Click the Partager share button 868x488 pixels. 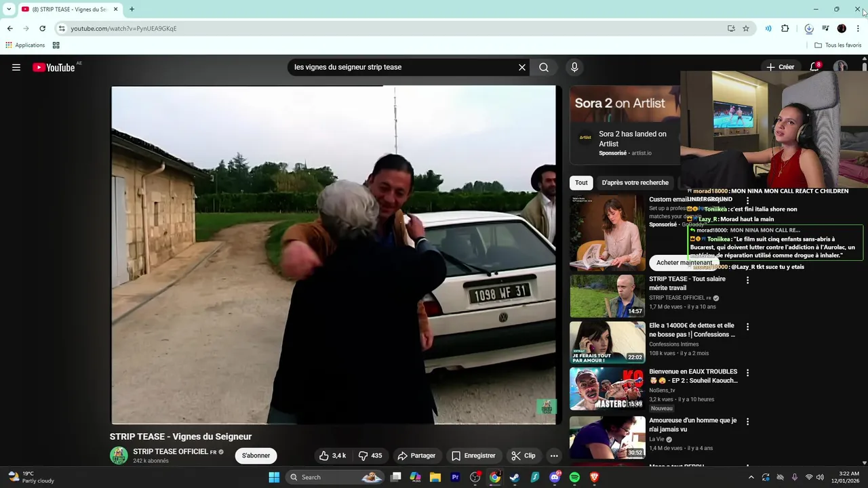[x=416, y=455]
